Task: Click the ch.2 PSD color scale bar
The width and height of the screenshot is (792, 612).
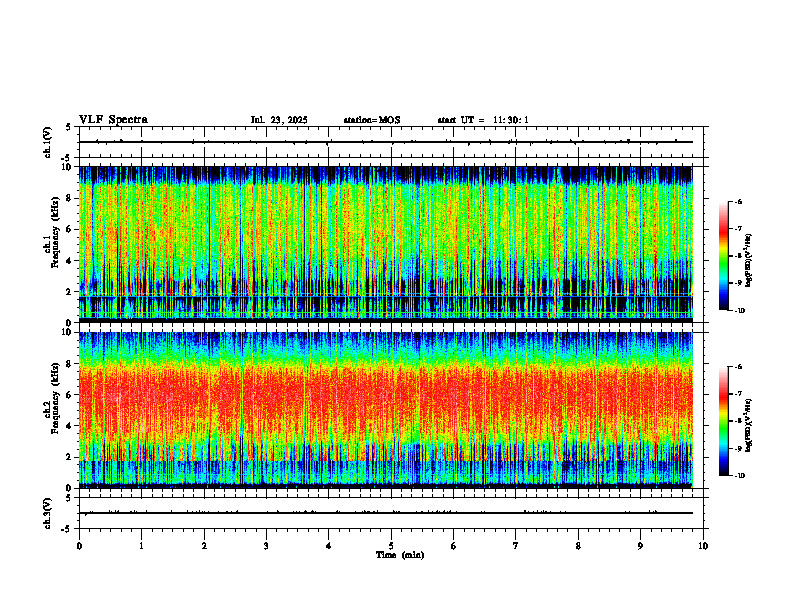Action: (723, 421)
